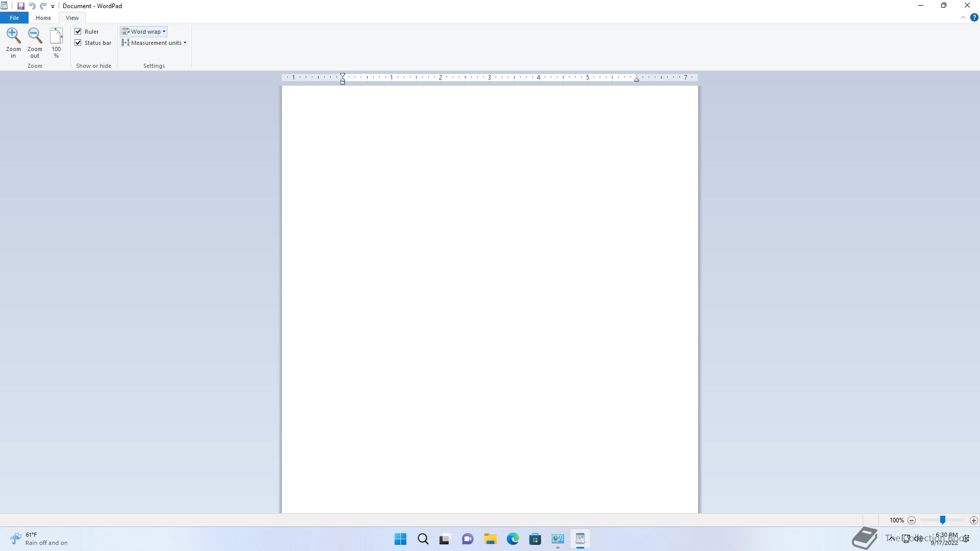The image size is (980, 551).
Task: Open the File menu
Action: click(x=14, y=18)
